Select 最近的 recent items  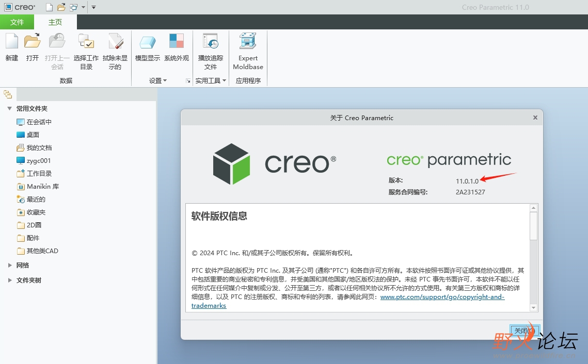(x=31, y=199)
